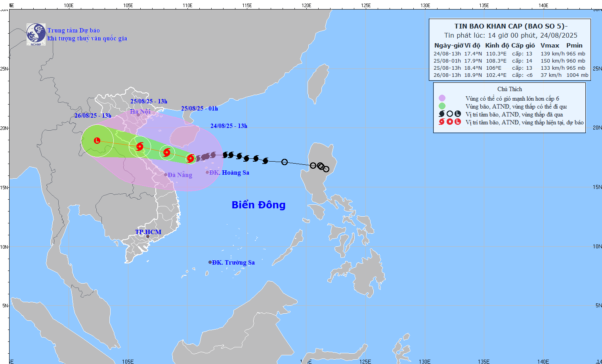This screenshot has height=364, width=602.
Task: Click the ĐK. Trường Sa station marker
Action: (210, 261)
